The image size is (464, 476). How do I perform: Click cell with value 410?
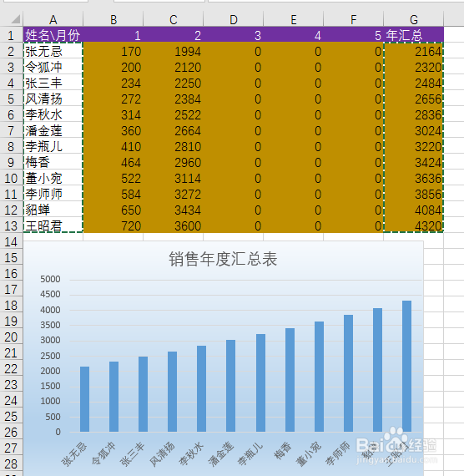(x=113, y=146)
